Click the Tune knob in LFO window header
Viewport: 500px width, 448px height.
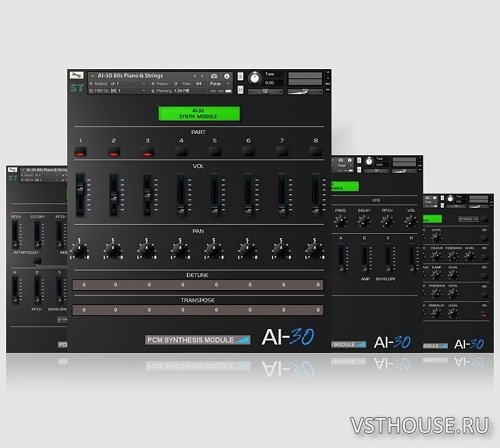click(369, 162)
